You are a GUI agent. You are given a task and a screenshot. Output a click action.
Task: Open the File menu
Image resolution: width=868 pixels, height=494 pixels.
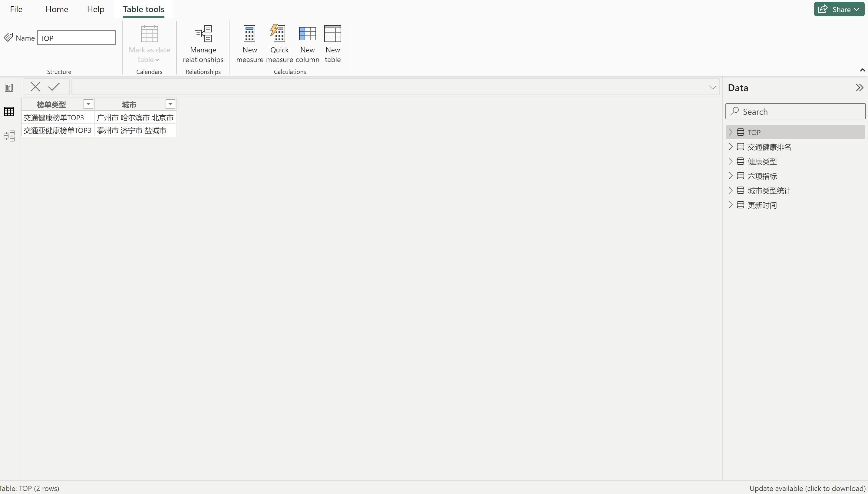pos(16,9)
